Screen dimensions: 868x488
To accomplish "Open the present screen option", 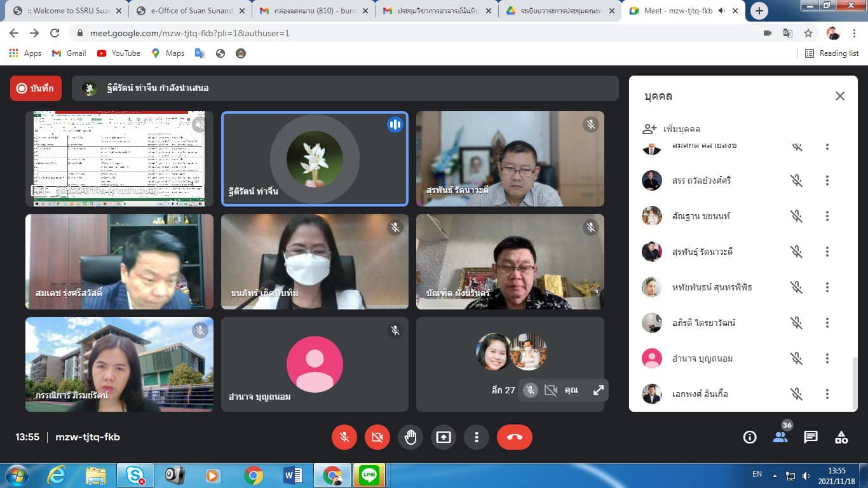I will [x=444, y=437].
